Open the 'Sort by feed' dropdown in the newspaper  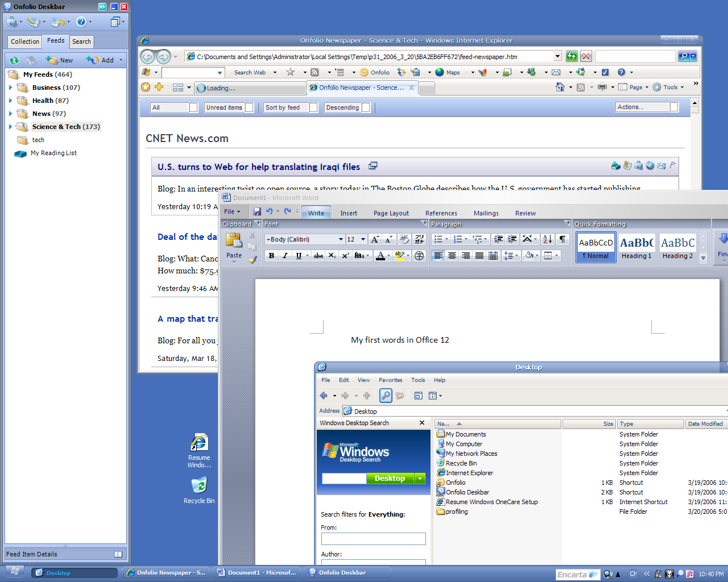313,107
